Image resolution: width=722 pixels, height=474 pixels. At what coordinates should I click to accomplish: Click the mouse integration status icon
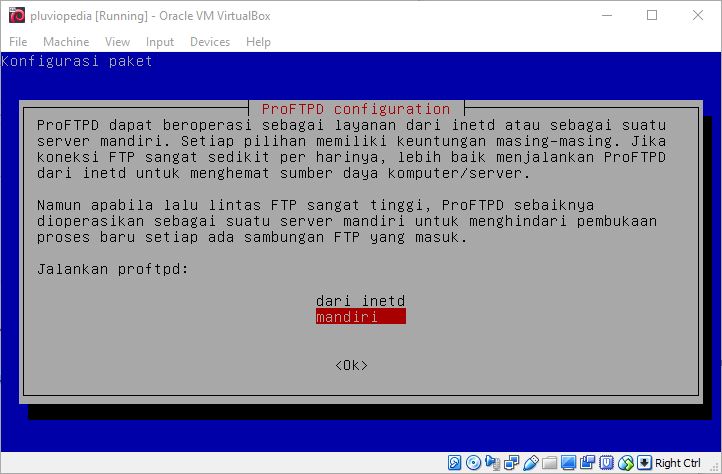click(626, 463)
